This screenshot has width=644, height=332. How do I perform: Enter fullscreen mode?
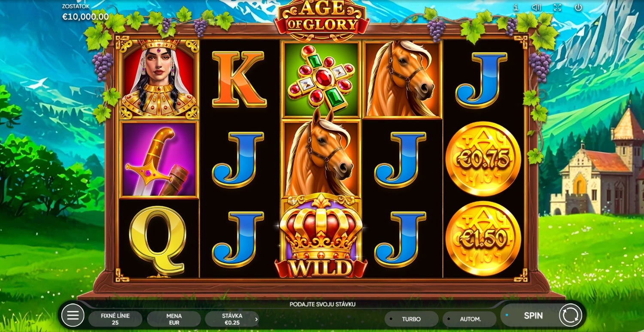(x=557, y=7)
